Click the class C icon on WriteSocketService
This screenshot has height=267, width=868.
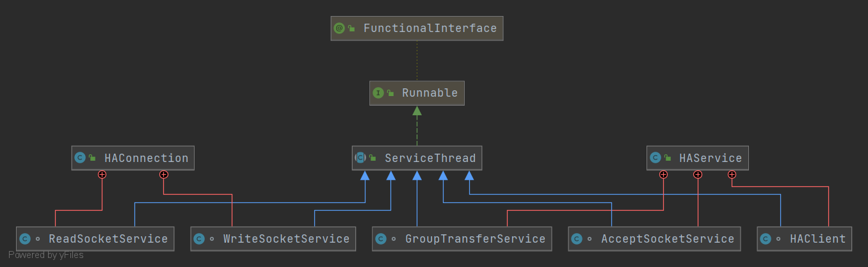click(x=199, y=239)
